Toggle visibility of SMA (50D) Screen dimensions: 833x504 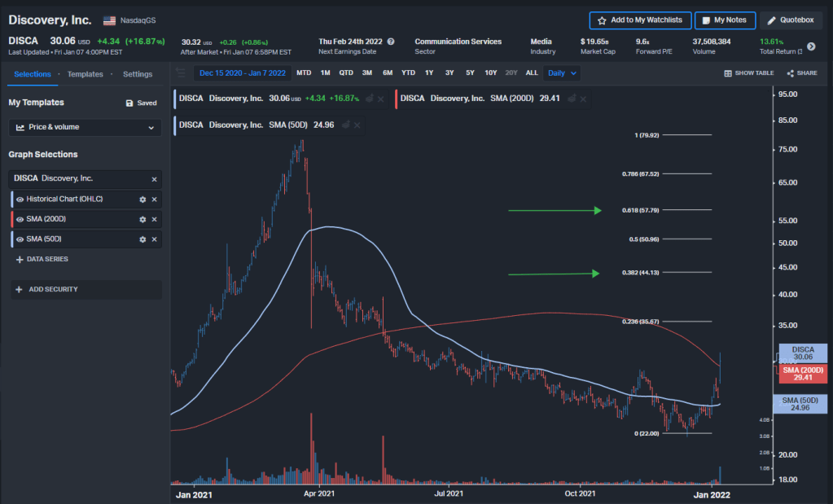[20, 239]
